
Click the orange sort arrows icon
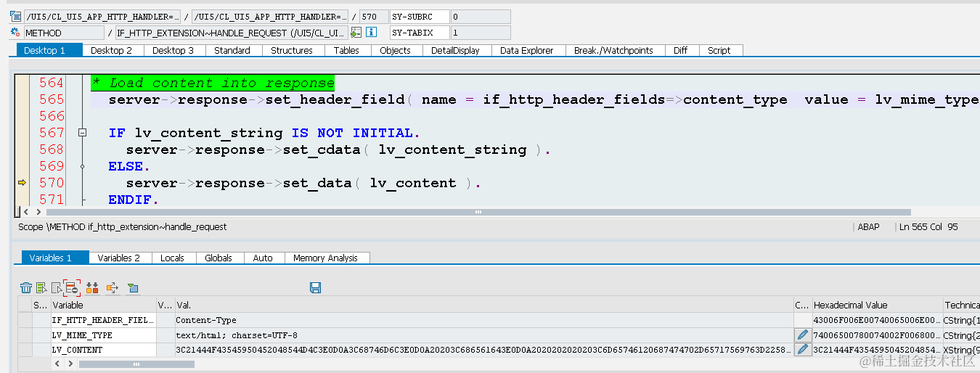coord(92,288)
